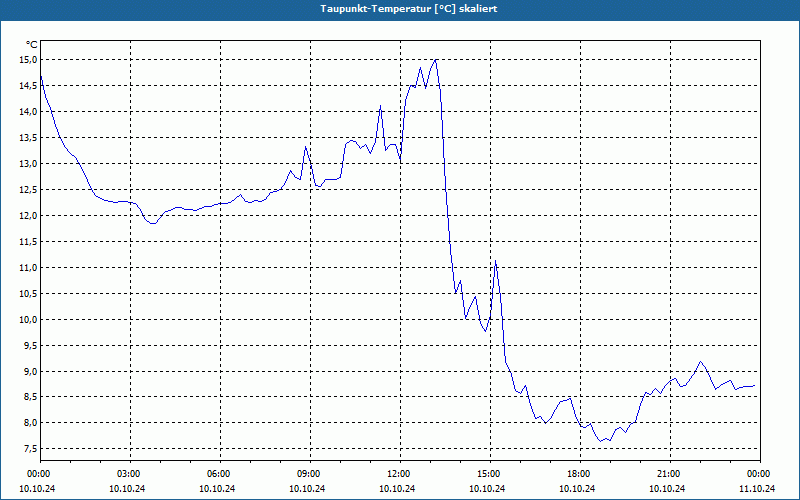Click the °C unit label

coord(32,45)
